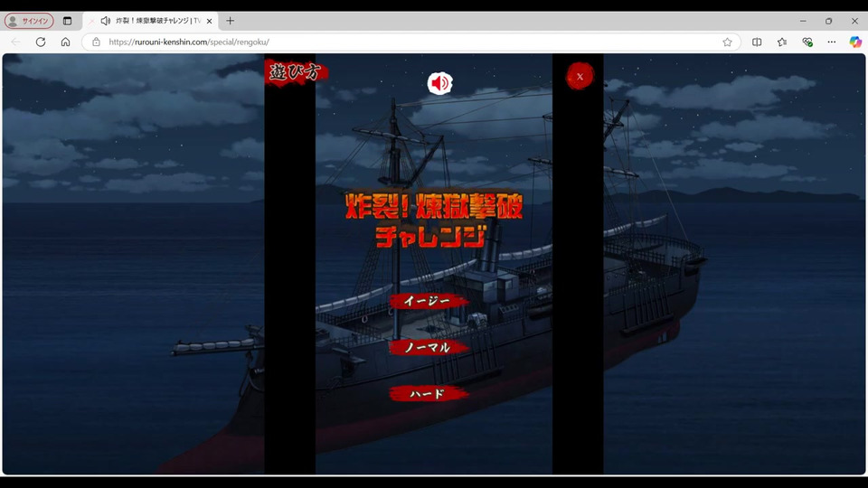The width and height of the screenshot is (868, 488).
Task: Click the サインイン sign-in profile button
Action: pyautogui.click(x=29, y=21)
